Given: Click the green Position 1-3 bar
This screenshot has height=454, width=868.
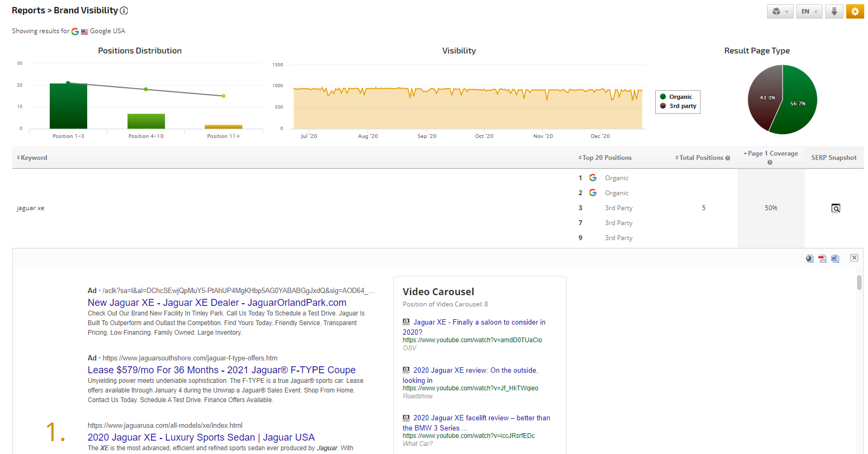Looking at the screenshot, I should click(x=68, y=106).
